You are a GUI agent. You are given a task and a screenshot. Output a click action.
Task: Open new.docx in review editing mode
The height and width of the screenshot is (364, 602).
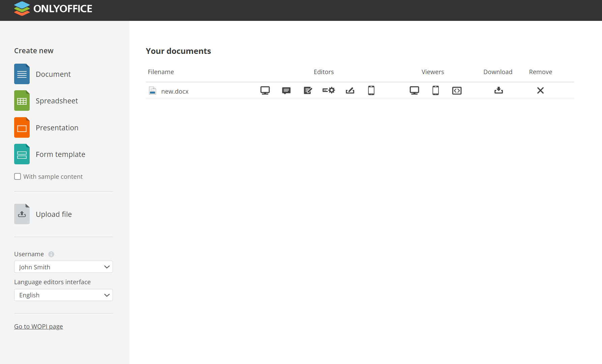[x=307, y=90]
